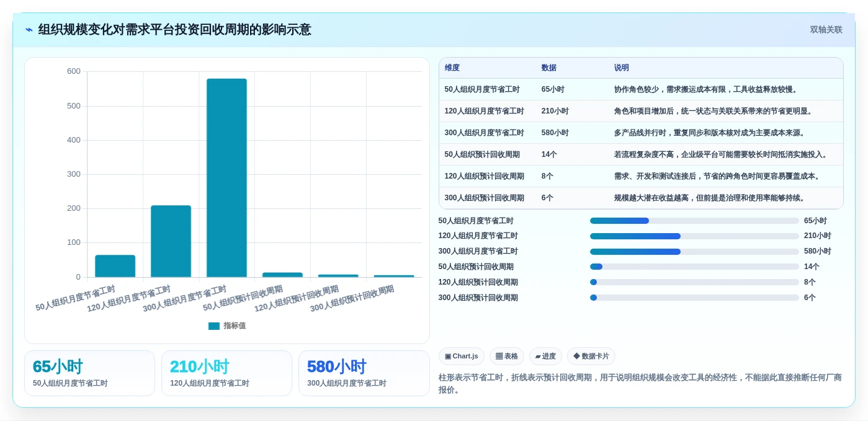Viewport: 868px width, 421px height.
Task: Select table cell 300人组织预计回收周期
Action: tap(485, 198)
